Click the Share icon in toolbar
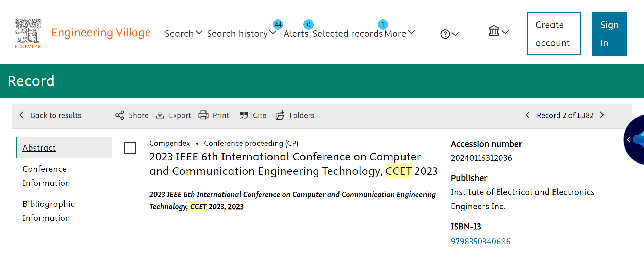 [120, 115]
